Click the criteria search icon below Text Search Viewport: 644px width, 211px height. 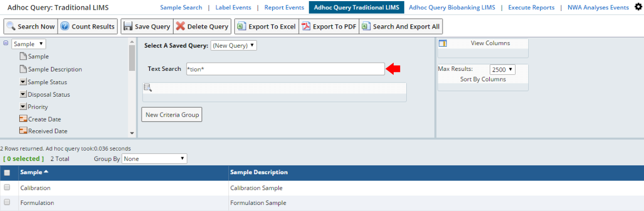(148, 87)
